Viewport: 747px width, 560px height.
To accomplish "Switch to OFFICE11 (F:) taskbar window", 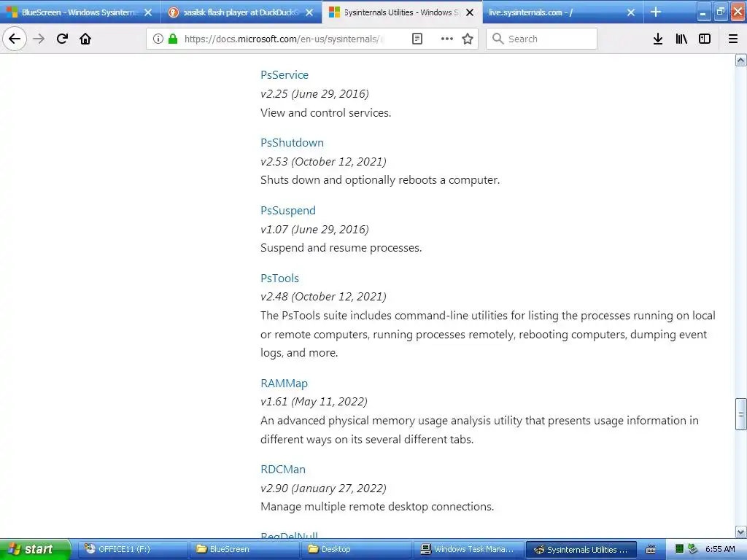I will (133, 549).
